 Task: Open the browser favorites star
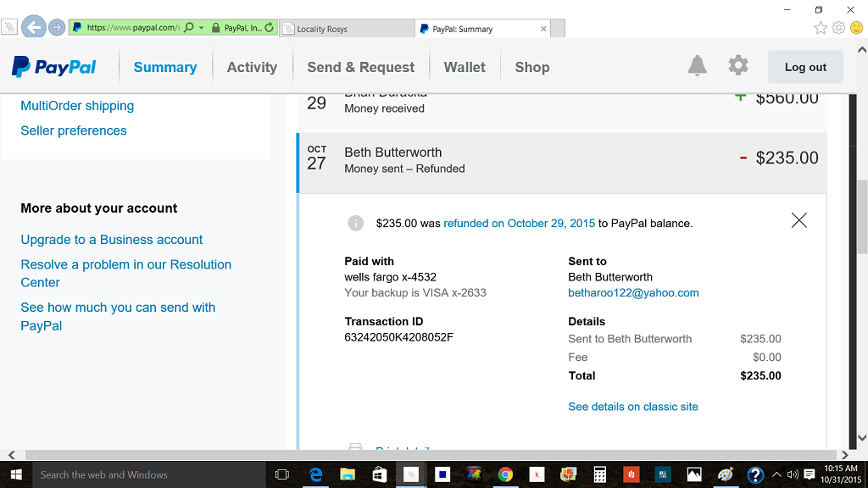tap(821, 28)
